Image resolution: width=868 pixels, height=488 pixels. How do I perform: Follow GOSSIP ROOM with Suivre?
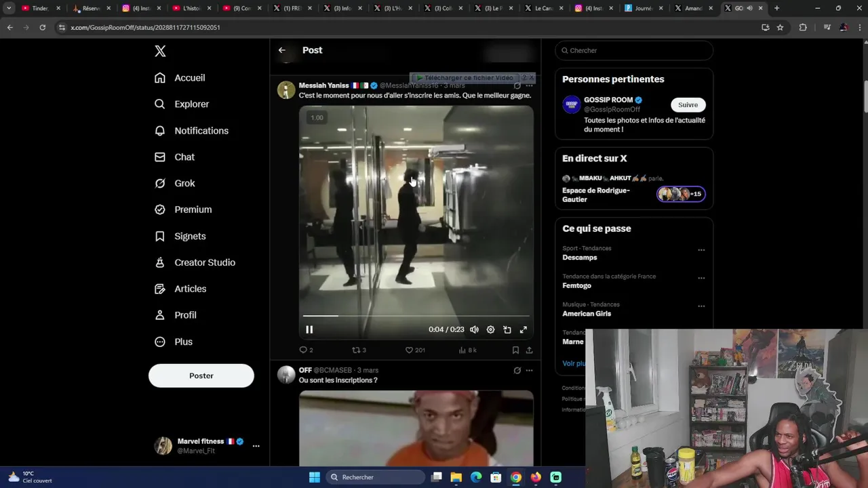tap(688, 105)
